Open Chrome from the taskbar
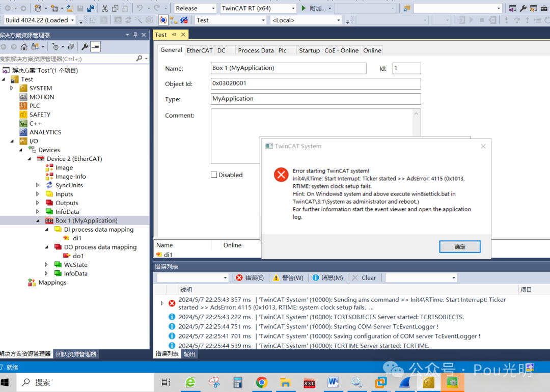The width and height of the screenshot is (550, 392). pyautogui.click(x=262, y=382)
